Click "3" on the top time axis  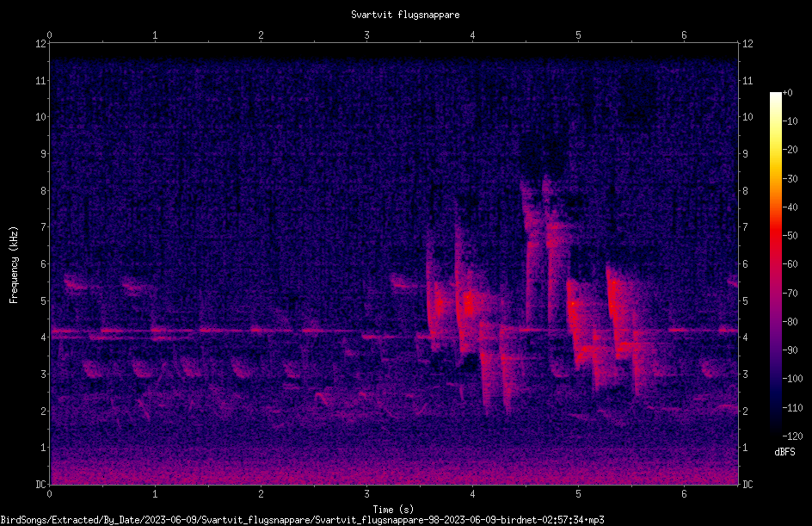366,35
